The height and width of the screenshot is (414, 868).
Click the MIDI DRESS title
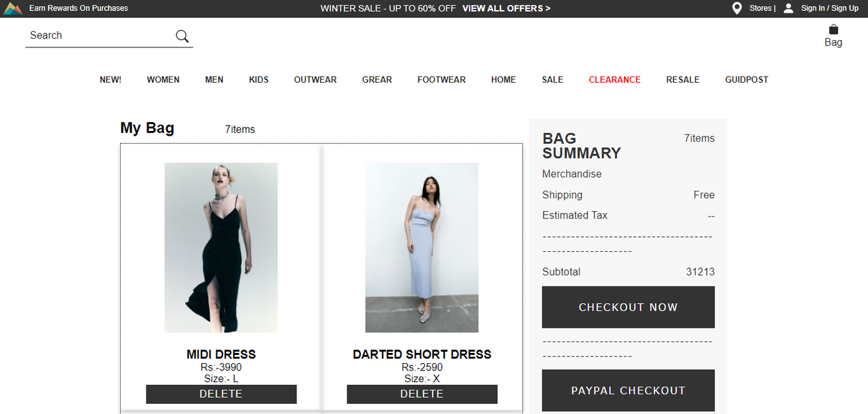pos(221,354)
